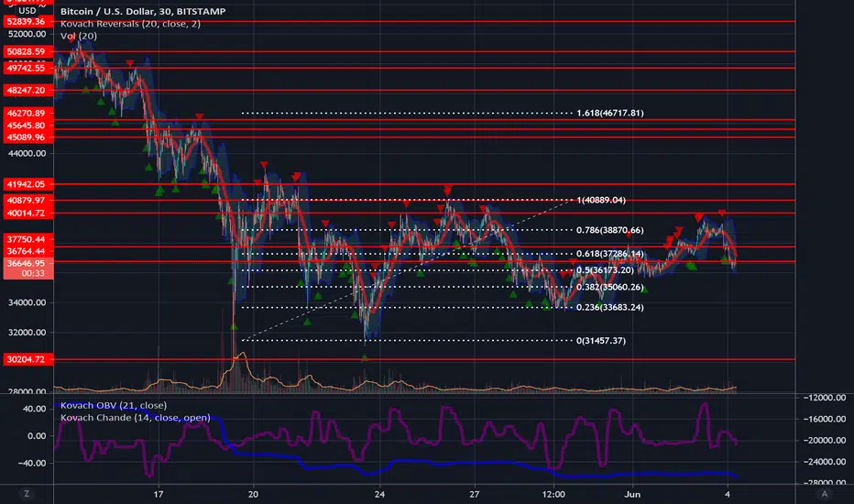The image size is (854, 504).
Task: Click the 34000.00 price axis tick
Action: pyautogui.click(x=27, y=302)
